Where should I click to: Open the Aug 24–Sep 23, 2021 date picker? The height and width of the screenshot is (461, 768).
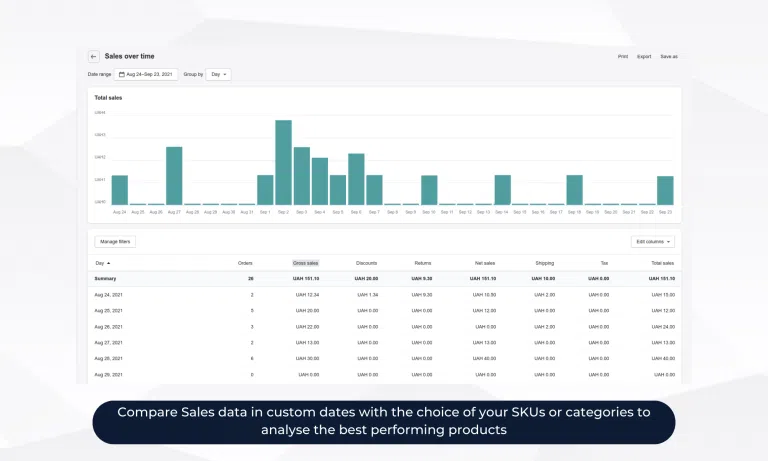[147, 74]
